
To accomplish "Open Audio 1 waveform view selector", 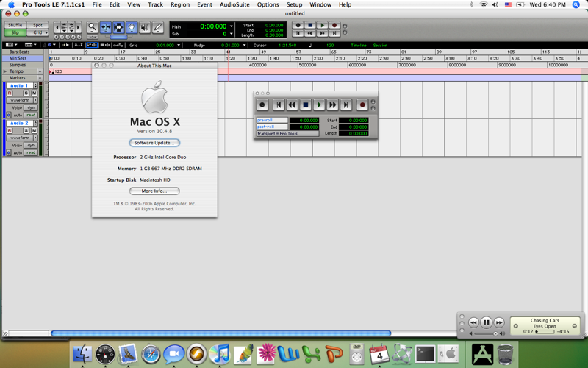I will click(22, 100).
